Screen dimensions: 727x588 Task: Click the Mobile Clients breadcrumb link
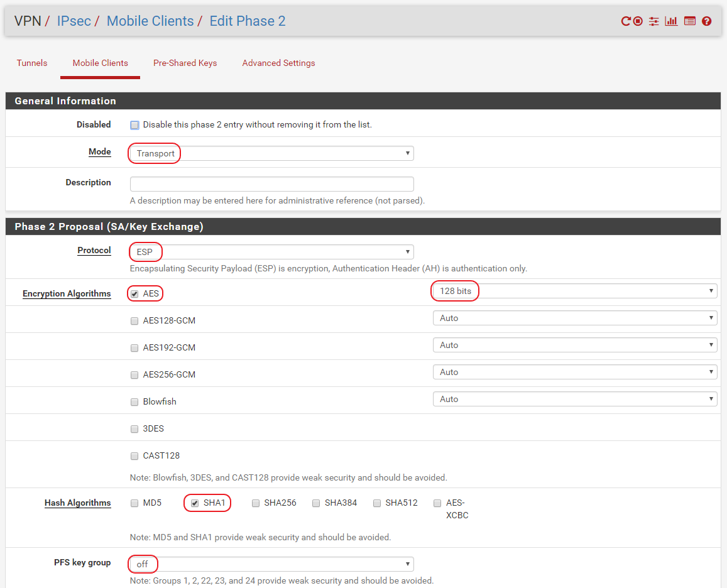(150, 21)
